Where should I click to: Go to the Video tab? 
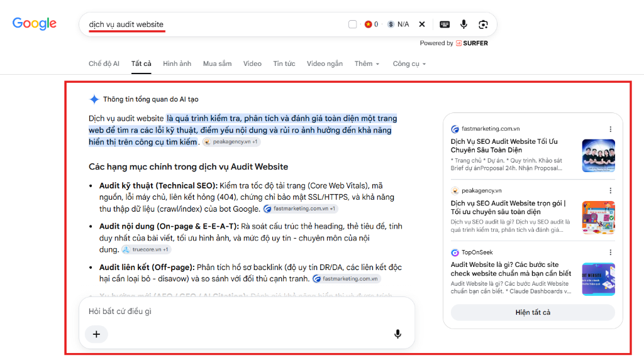(x=252, y=63)
